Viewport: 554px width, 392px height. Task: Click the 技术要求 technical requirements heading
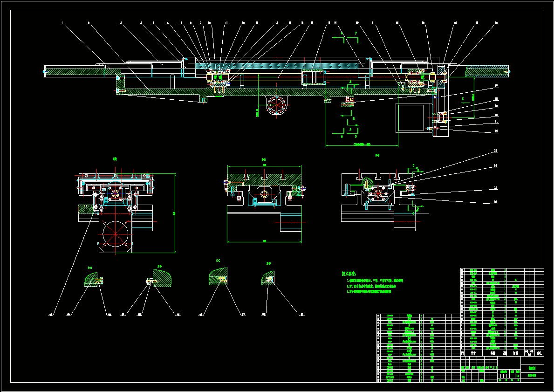(x=349, y=274)
